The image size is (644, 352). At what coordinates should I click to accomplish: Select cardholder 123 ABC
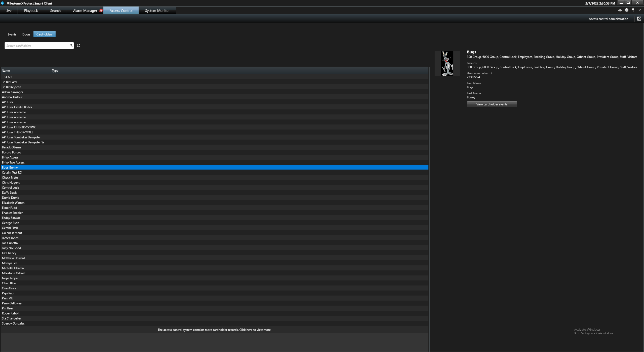pos(214,77)
